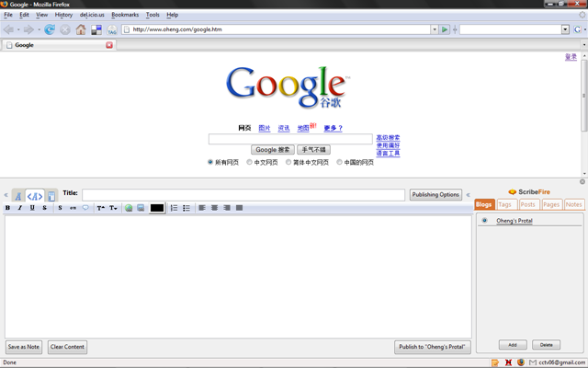Click the Publishing Options button
588x368 pixels.
click(x=435, y=195)
